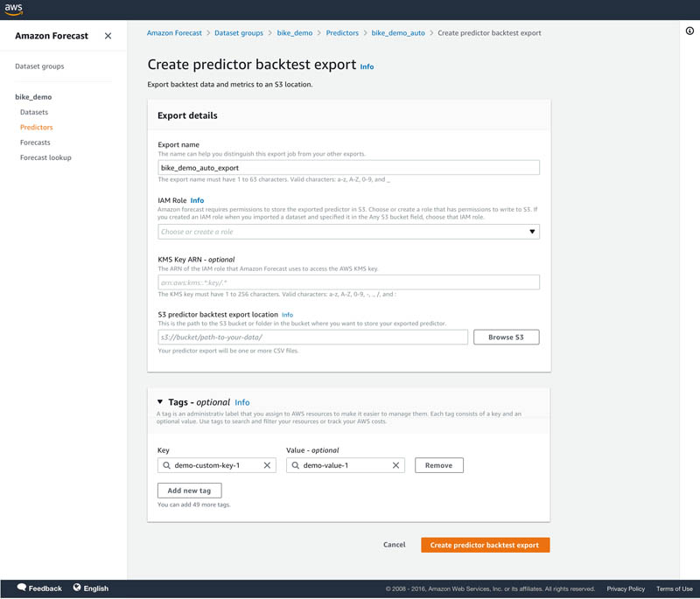Click the bike_demo breadcrumb link
Screen dimensions: 700x599
click(295, 33)
